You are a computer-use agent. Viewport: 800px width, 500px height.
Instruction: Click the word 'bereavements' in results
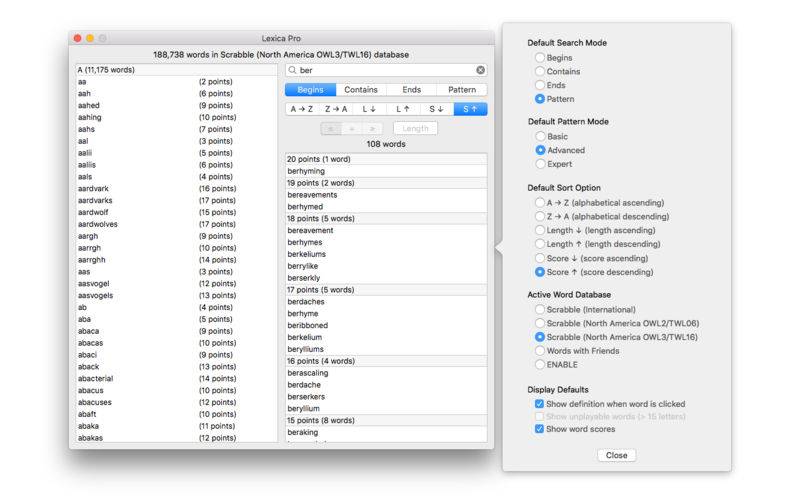click(312, 195)
